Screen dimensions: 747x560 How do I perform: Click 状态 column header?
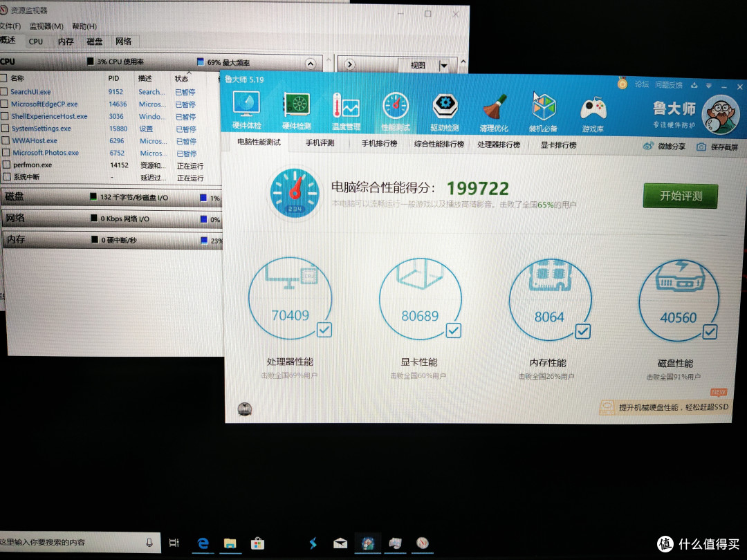pos(181,79)
